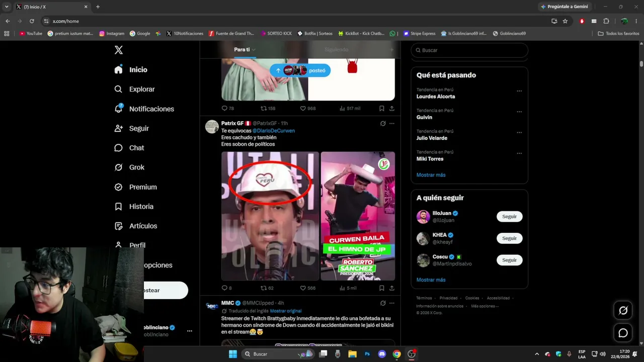Viewport: 644px width, 362px height.
Task: Open the floating chat messages button
Action: (x=623, y=333)
